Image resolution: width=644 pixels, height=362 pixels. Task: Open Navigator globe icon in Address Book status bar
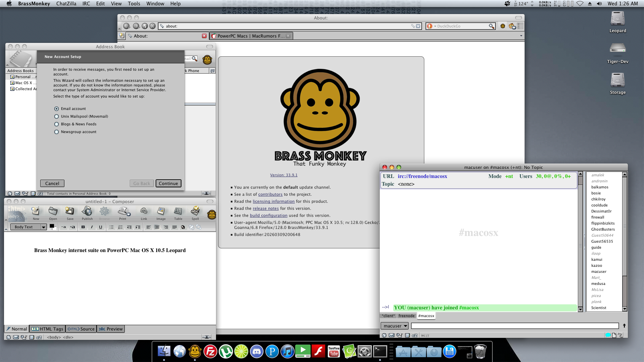[x=10, y=193]
